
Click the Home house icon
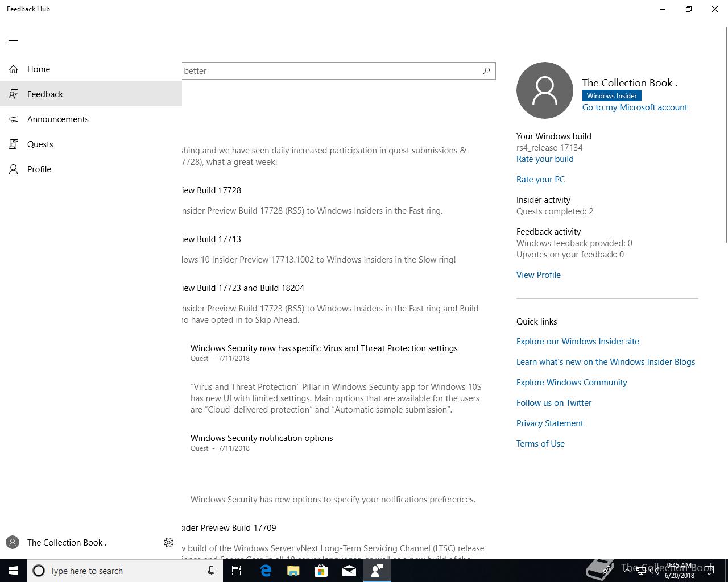pyautogui.click(x=14, y=69)
